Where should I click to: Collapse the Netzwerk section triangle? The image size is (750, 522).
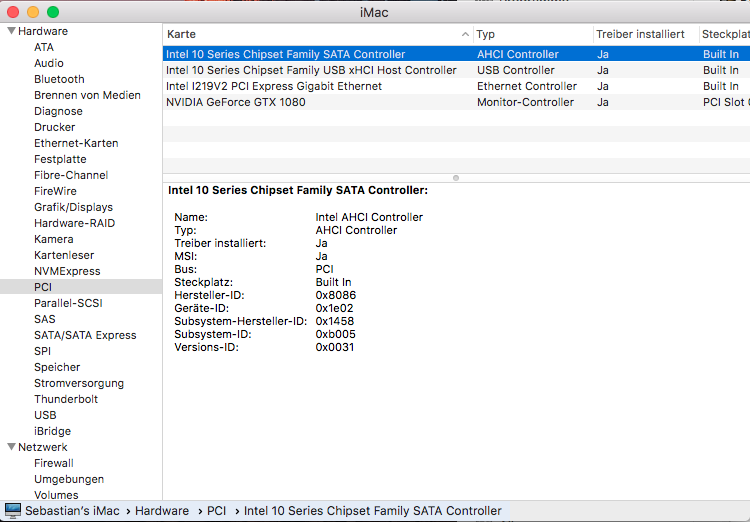(10, 447)
